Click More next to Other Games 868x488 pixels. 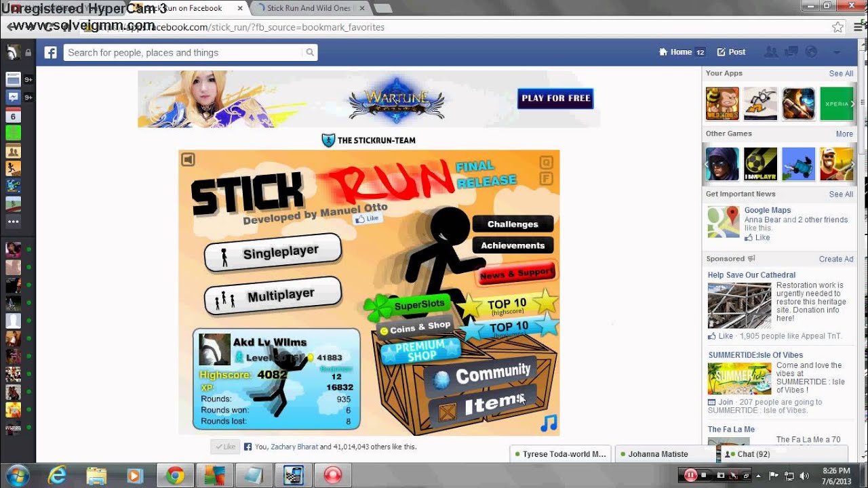[844, 134]
